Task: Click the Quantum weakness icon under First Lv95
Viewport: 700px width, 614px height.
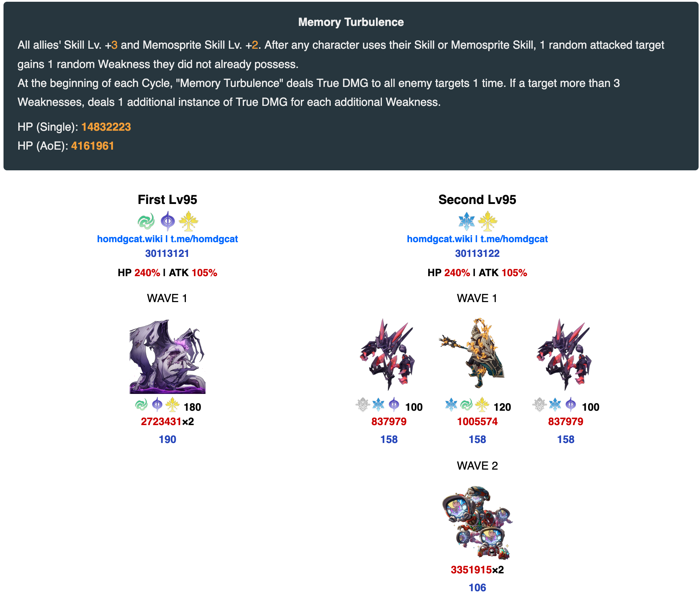Action: [168, 221]
